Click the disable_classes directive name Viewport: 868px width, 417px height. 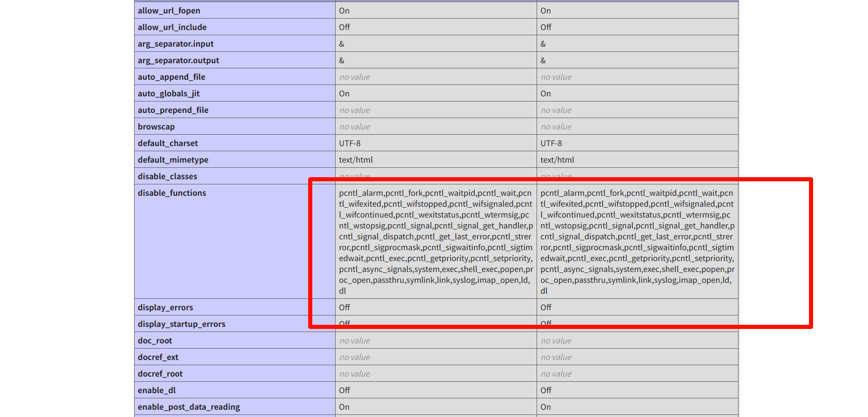167,177
